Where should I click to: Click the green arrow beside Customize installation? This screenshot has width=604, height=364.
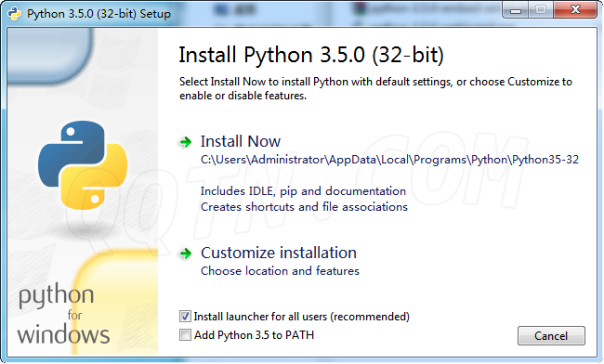(x=186, y=253)
